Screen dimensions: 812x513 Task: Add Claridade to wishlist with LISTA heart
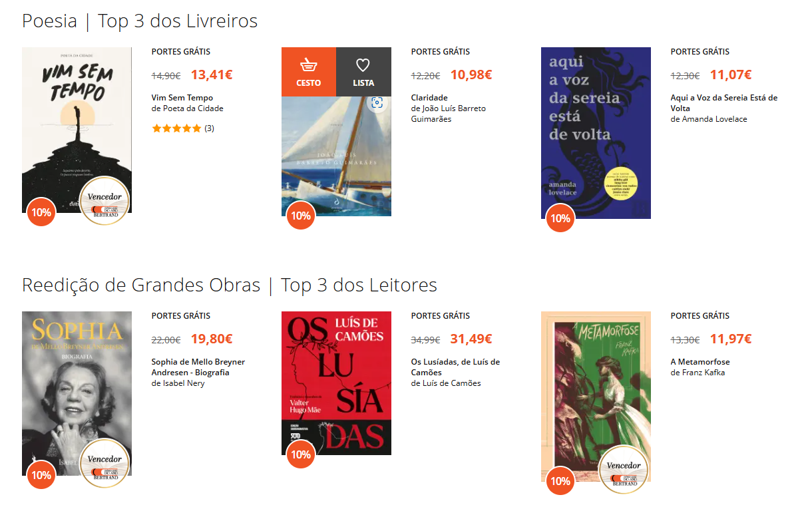tap(363, 72)
